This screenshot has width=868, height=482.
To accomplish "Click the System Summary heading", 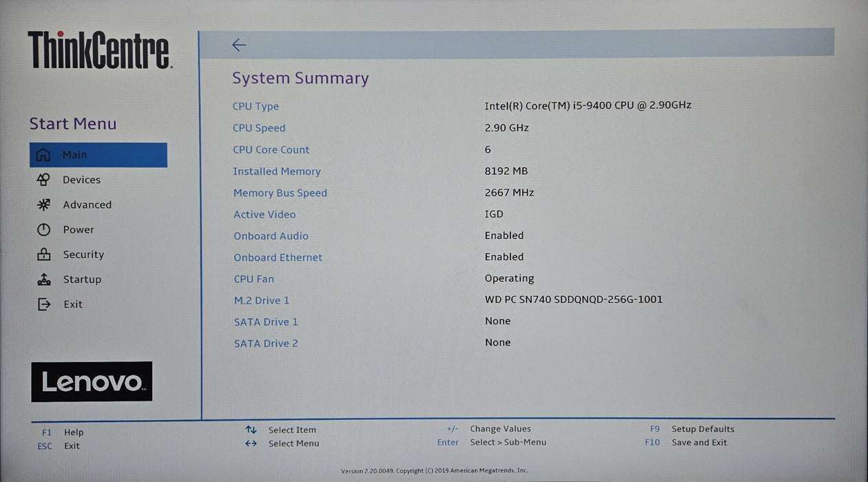I will (300, 78).
